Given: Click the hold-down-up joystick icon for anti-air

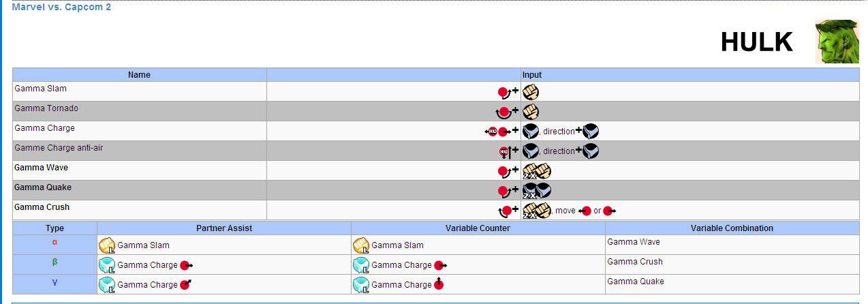Looking at the screenshot, I should point(505,151).
